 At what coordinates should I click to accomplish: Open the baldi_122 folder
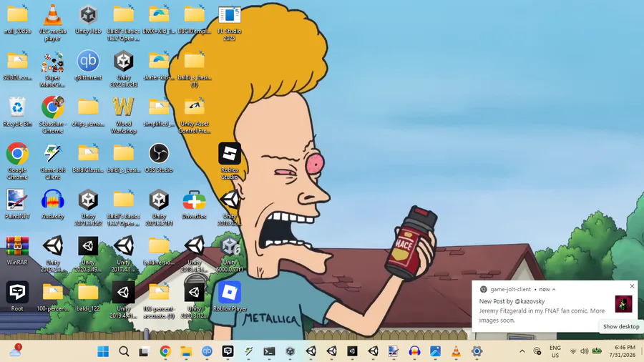(x=88, y=296)
